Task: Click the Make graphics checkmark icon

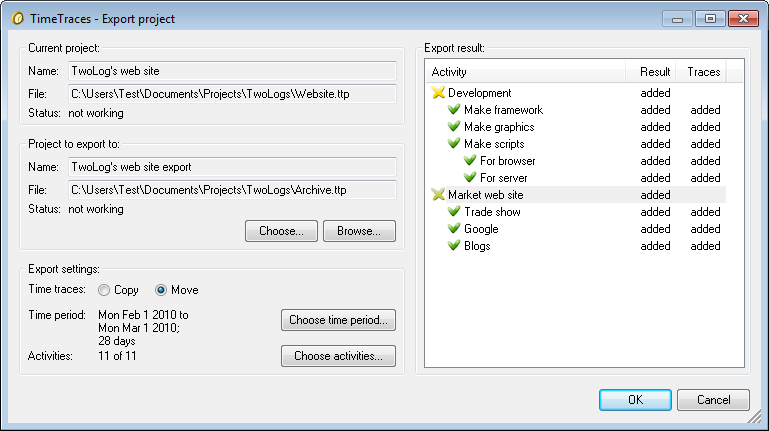Action: pyautogui.click(x=454, y=127)
